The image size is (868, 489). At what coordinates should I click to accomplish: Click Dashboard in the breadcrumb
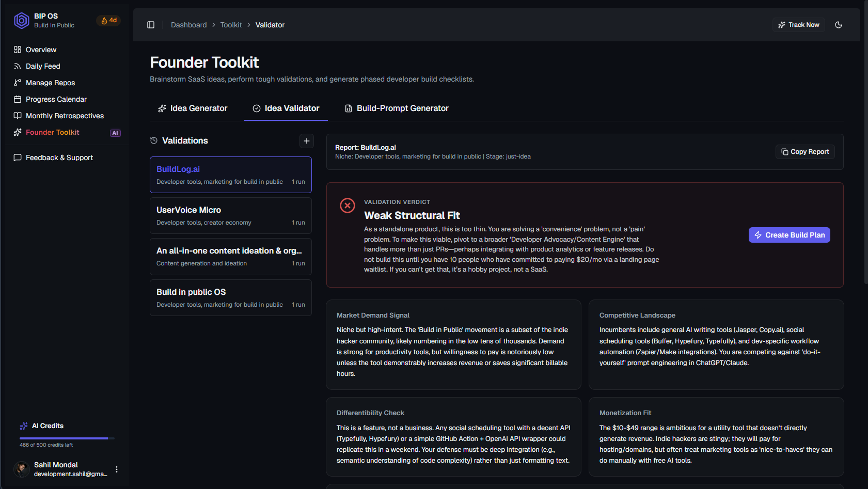tap(188, 25)
